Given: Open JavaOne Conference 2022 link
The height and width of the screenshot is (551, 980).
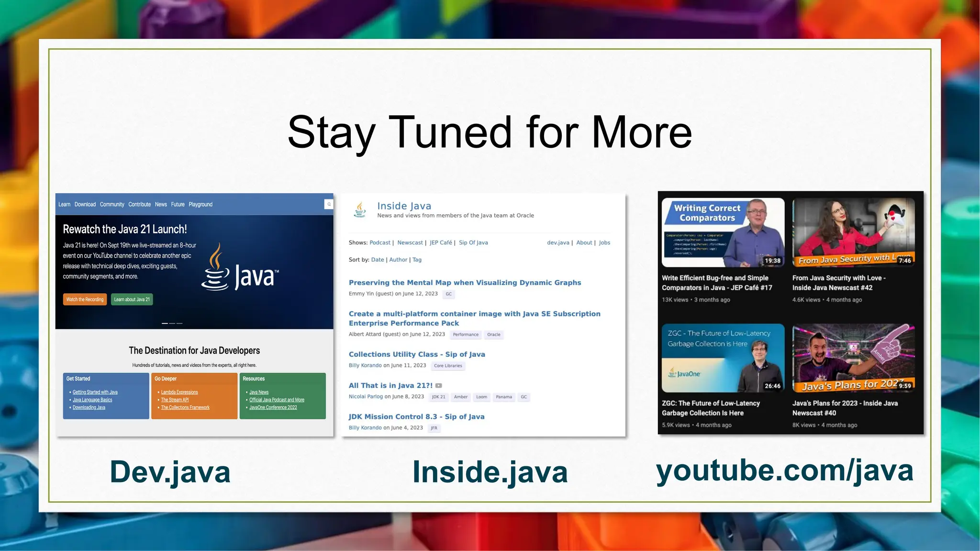Looking at the screenshot, I should (273, 408).
